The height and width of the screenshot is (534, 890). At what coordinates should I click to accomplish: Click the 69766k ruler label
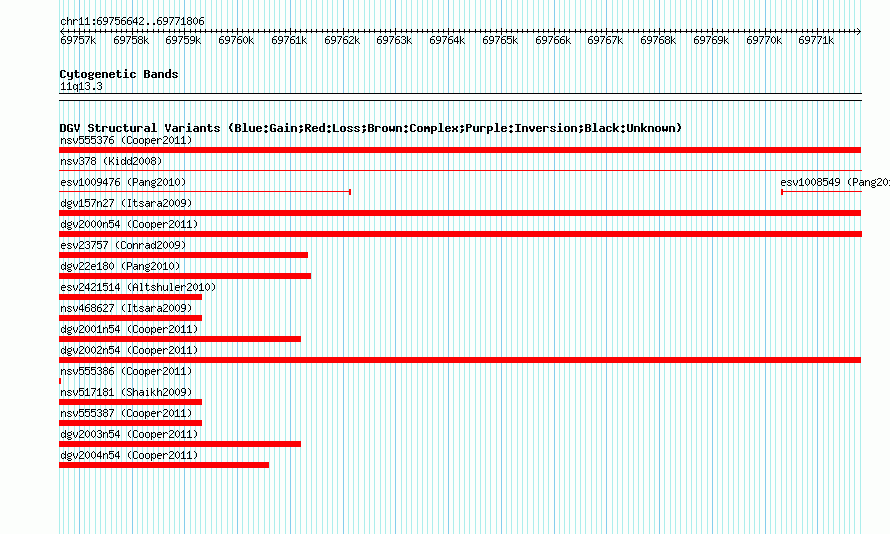click(553, 40)
